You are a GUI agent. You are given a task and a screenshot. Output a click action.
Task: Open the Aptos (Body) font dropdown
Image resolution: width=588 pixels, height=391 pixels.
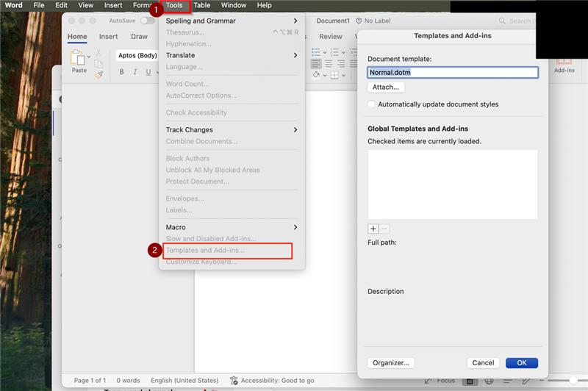pyautogui.click(x=137, y=55)
